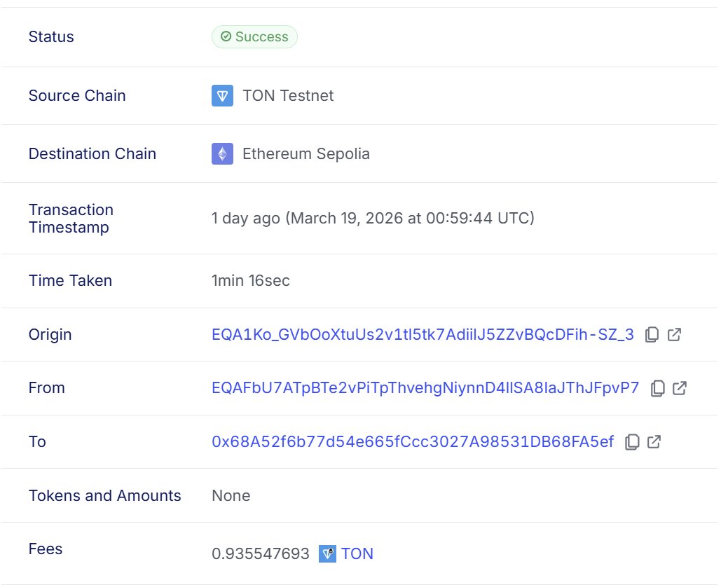Click the Ethereum Sepolia chain icon
728x585 pixels.
[x=222, y=153]
